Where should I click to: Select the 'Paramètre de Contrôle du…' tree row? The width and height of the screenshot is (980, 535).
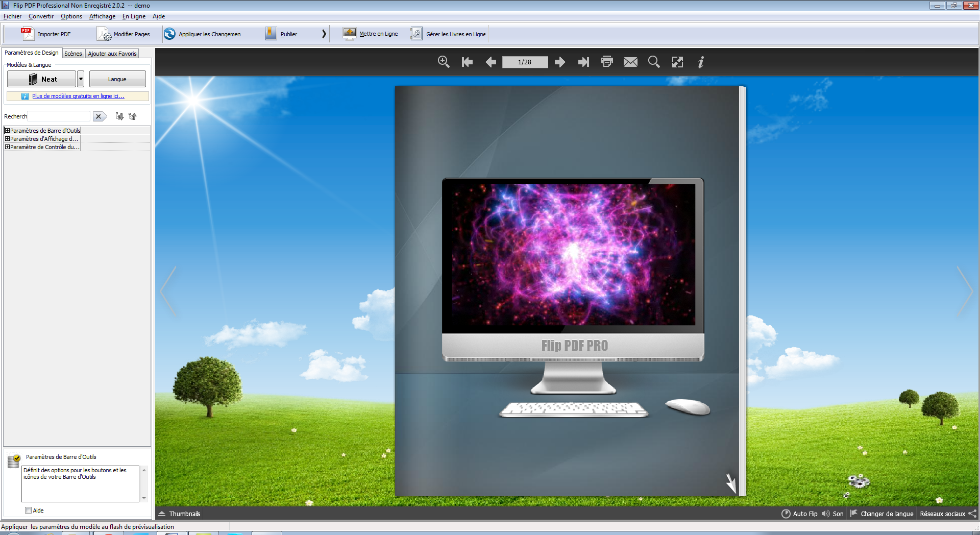point(77,147)
